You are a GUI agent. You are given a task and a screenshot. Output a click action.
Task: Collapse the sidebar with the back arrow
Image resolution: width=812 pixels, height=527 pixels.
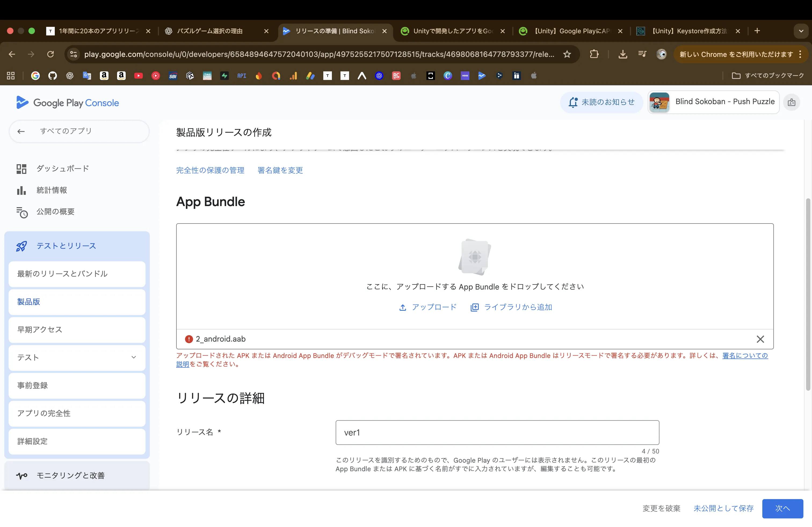[21, 131]
